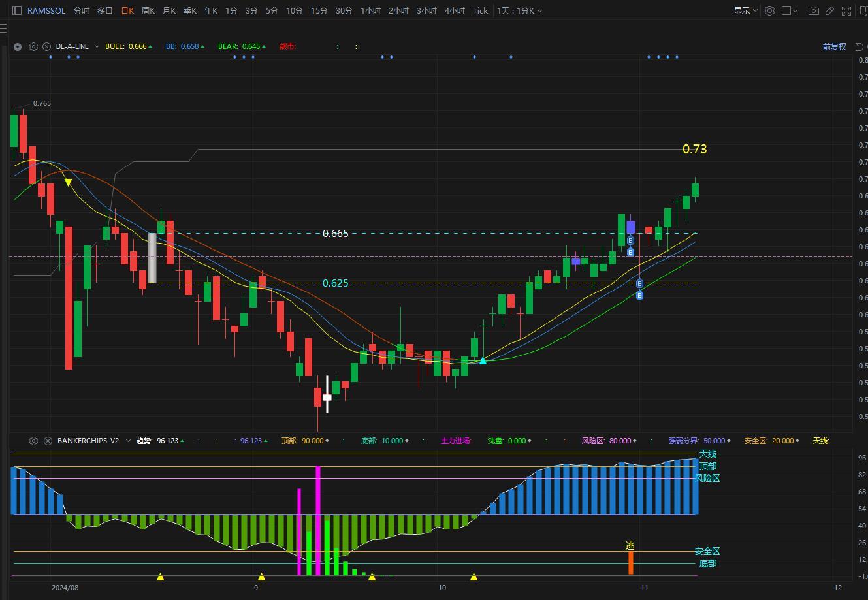Screen dimensions: 868x600
Task: Click the 风险区 80.000 parameter
Action: 609,441
